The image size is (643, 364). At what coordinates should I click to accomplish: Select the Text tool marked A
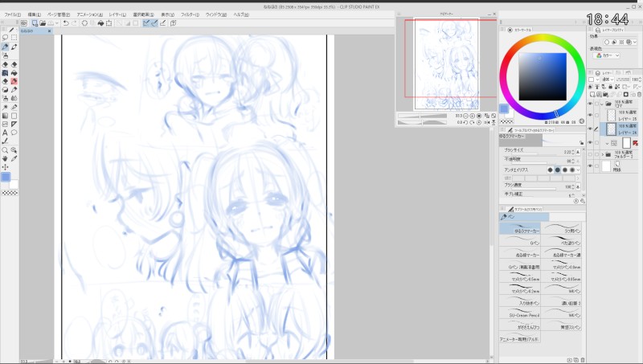(6, 133)
